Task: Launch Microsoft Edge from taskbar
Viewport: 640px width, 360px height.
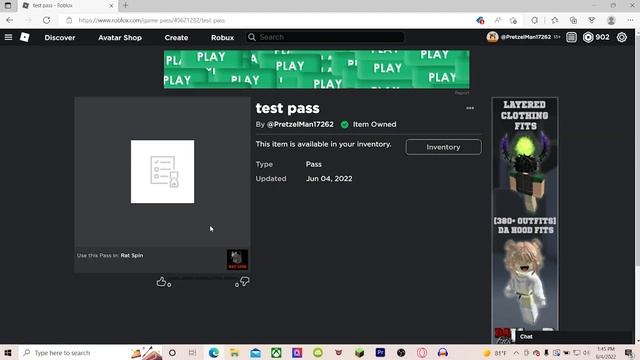Action: 213,353
